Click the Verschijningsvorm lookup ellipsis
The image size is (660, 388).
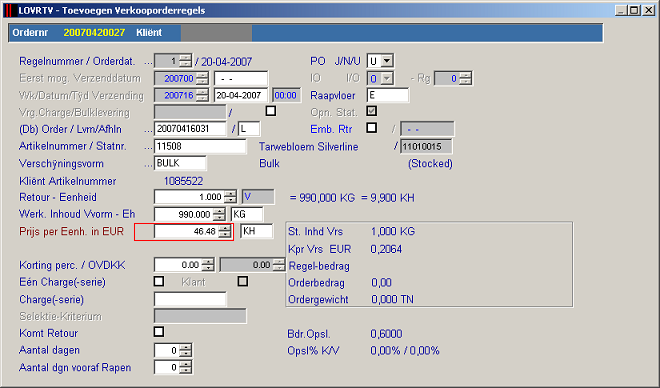click(x=149, y=164)
